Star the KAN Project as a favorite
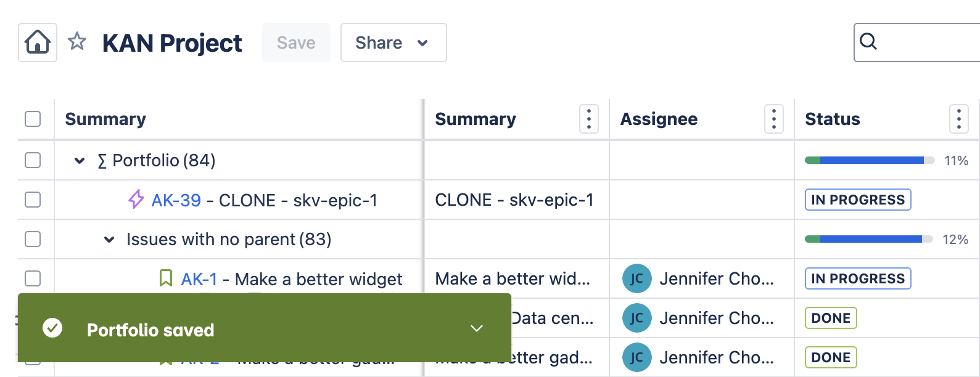Screen dimensions: 980x377 point(77,42)
